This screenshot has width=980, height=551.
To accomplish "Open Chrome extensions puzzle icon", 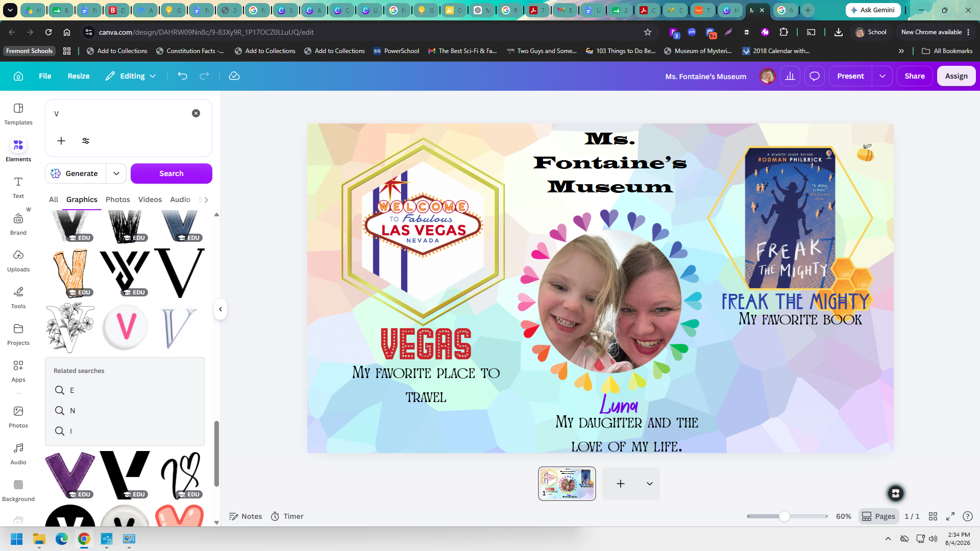I will click(784, 32).
